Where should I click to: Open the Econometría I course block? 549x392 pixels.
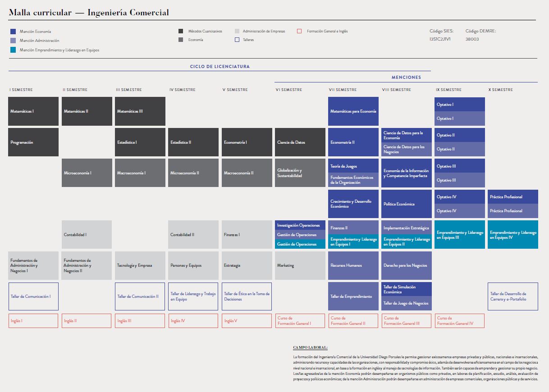point(247,142)
